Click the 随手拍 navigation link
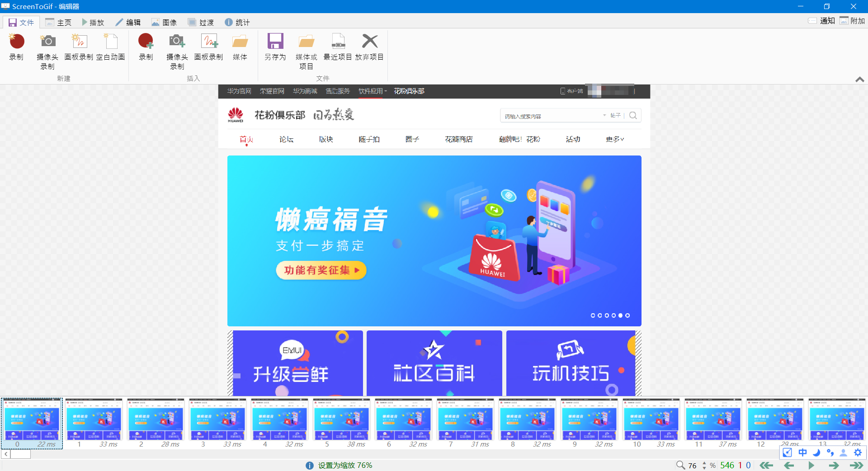The height and width of the screenshot is (471, 868). (x=369, y=139)
